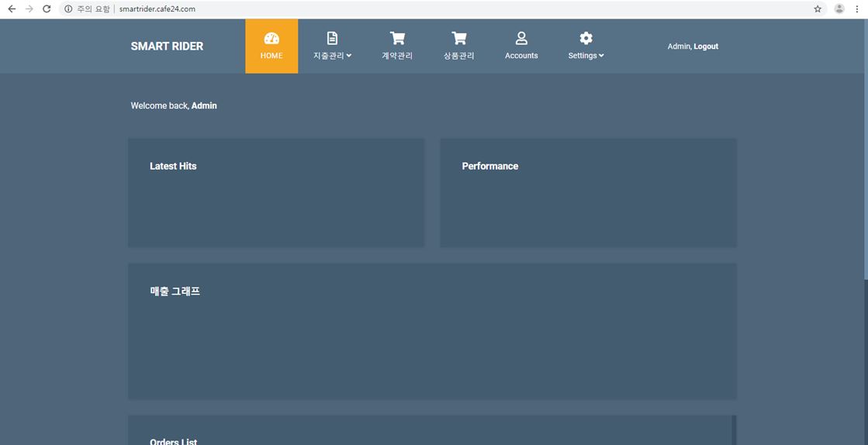Click the 상품관리 cart icon
This screenshot has width=868, height=445.
click(x=459, y=38)
